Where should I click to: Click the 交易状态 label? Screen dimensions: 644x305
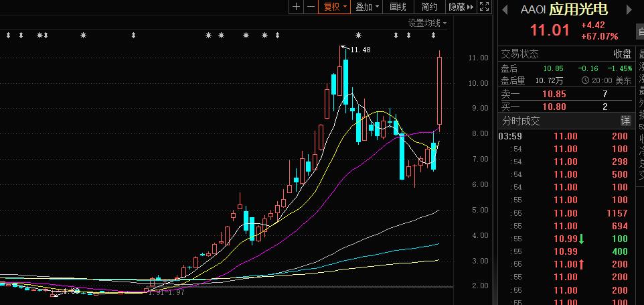click(x=519, y=54)
